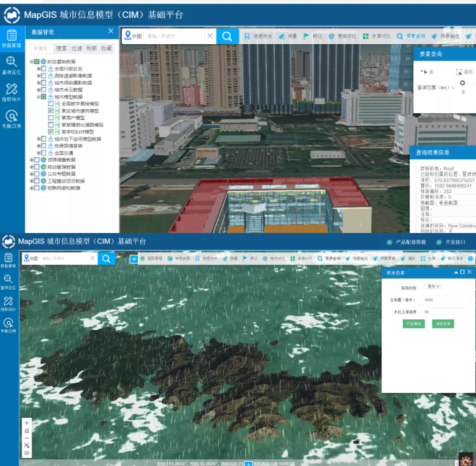Viewport: 476px width, 466px height.
Task: Click the 收藏 tab in data management panel
Action: (106, 48)
